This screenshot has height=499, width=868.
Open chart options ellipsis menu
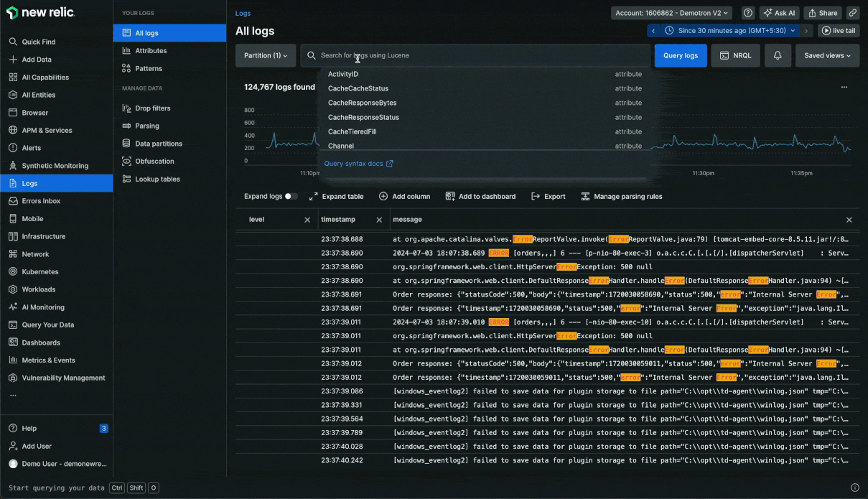point(844,87)
